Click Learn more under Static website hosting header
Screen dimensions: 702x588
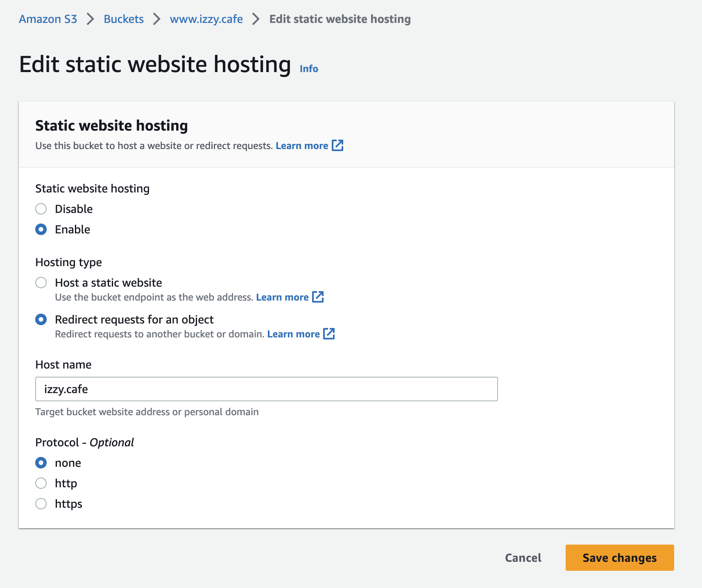point(302,146)
